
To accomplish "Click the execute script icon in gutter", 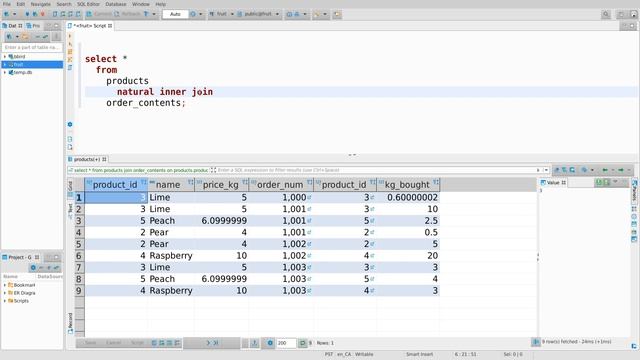I will coord(70,52).
